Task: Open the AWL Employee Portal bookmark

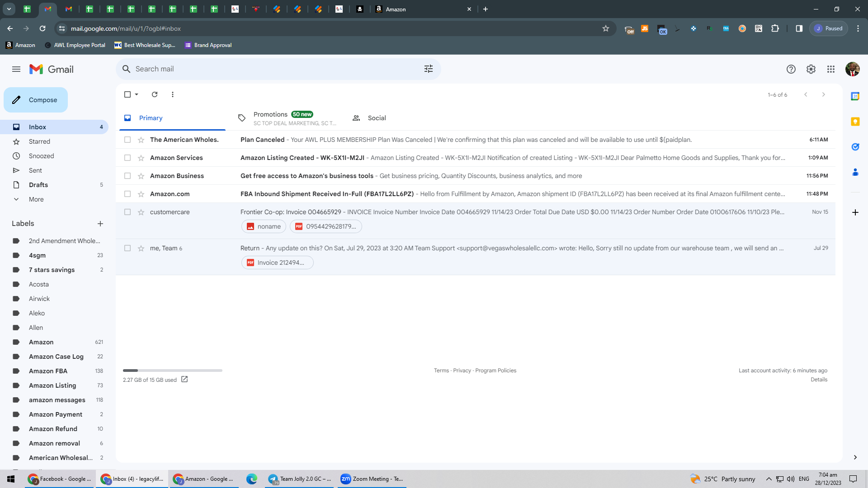Action: 75,45
